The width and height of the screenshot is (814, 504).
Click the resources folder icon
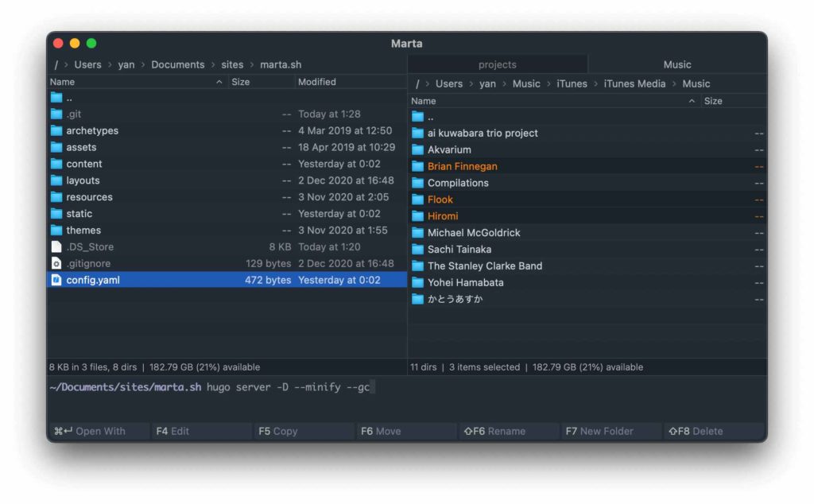click(56, 197)
